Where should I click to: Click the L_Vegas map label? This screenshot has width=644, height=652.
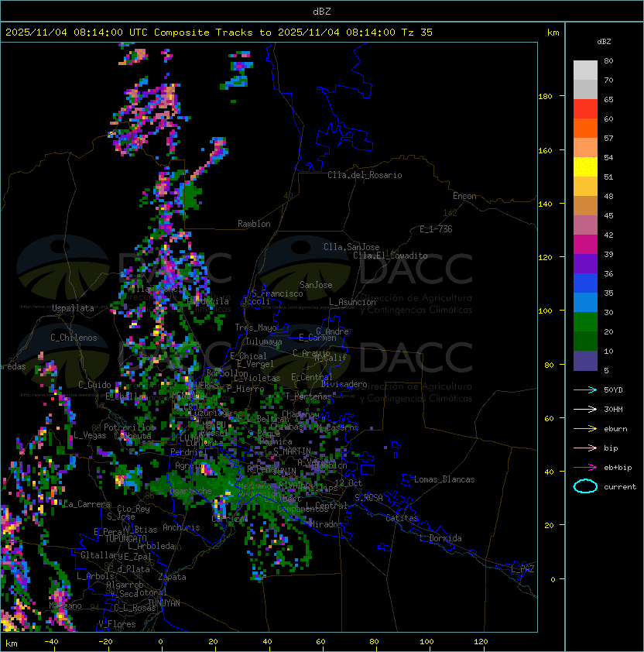coord(90,435)
